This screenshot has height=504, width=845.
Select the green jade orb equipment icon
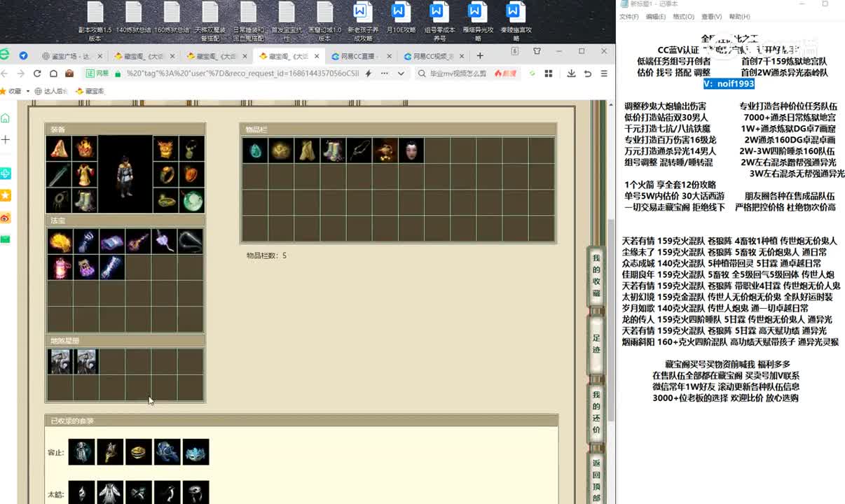(192, 200)
